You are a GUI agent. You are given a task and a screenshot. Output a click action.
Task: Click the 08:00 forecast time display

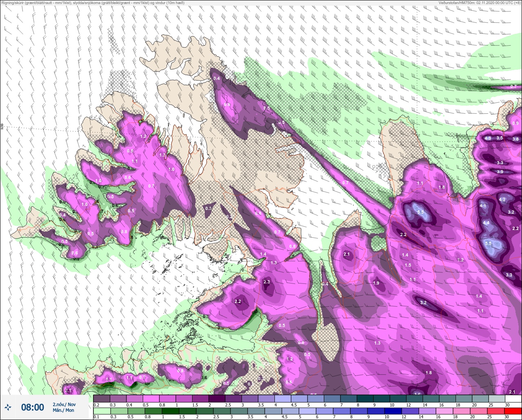click(33, 407)
